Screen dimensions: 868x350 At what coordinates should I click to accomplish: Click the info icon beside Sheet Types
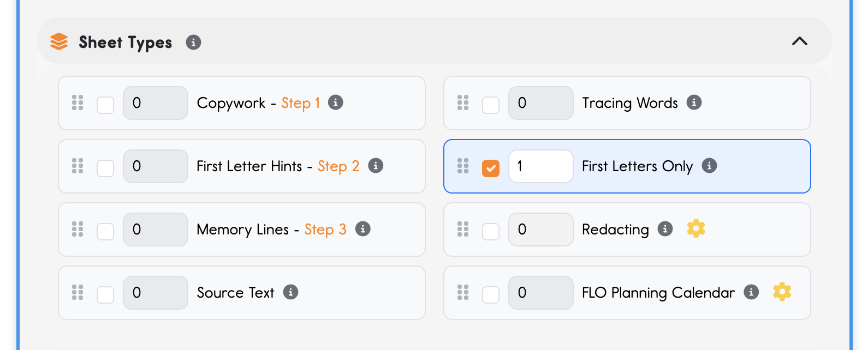(193, 42)
